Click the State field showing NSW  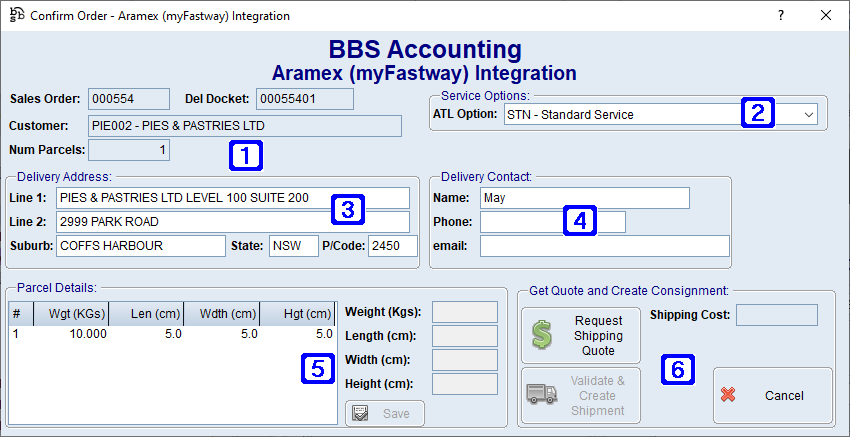point(292,246)
